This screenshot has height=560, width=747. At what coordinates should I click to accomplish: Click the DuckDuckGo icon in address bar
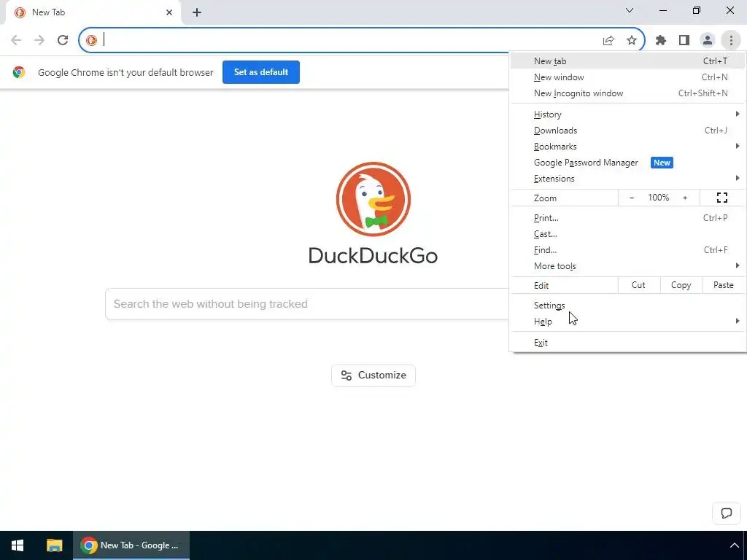[91, 40]
